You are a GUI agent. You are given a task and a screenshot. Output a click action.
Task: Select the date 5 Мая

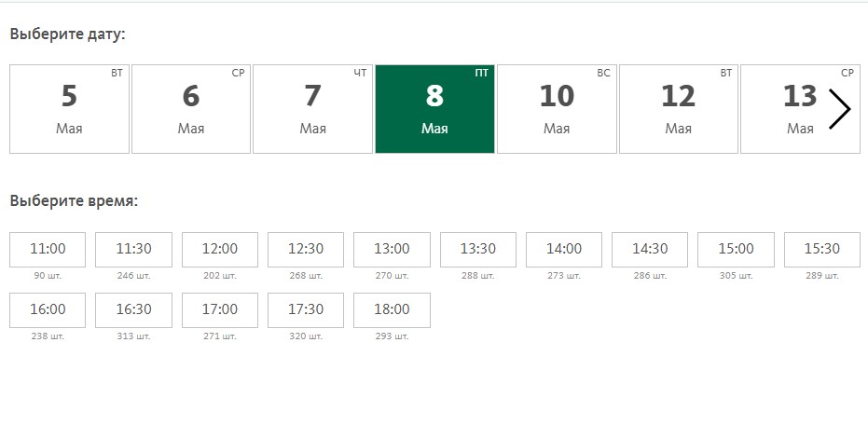tap(69, 109)
